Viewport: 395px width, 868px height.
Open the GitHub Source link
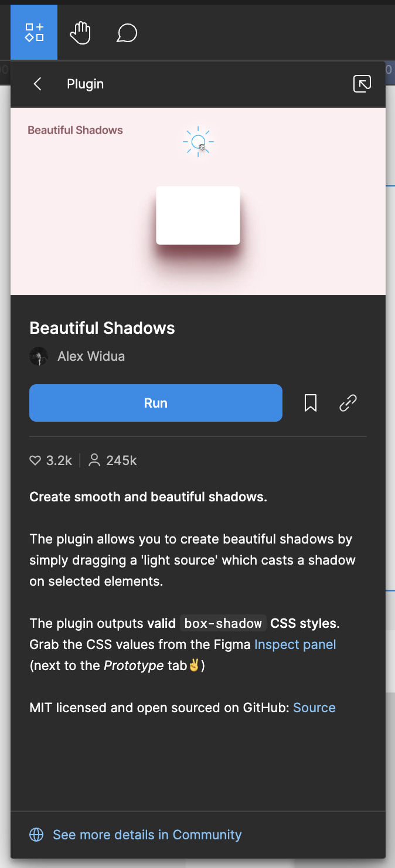click(314, 708)
